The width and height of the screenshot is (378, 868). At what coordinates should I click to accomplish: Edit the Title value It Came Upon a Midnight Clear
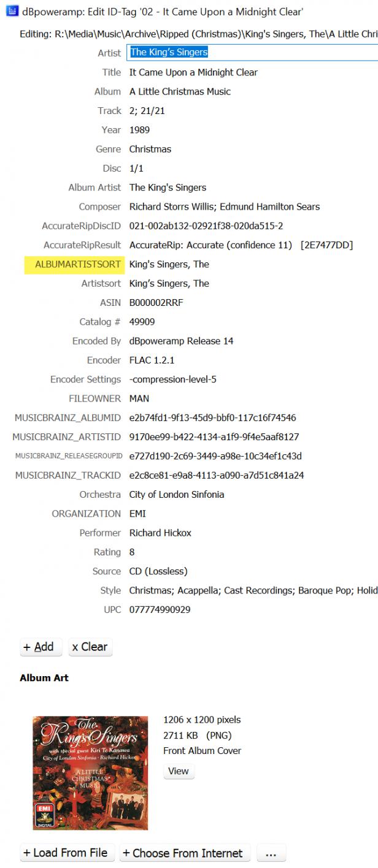pyautogui.click(x=193, y=72)
